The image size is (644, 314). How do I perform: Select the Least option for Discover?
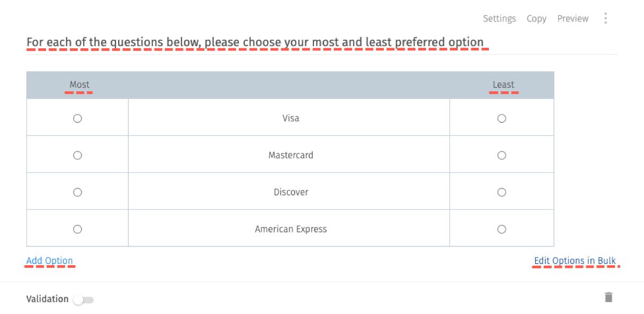coord(501,192)
